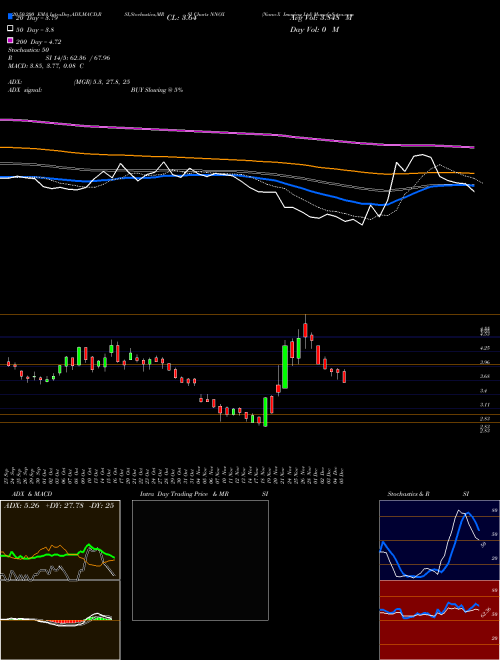
Task: Open the red-background RSI chart panel
Action: tap(439, 620)
